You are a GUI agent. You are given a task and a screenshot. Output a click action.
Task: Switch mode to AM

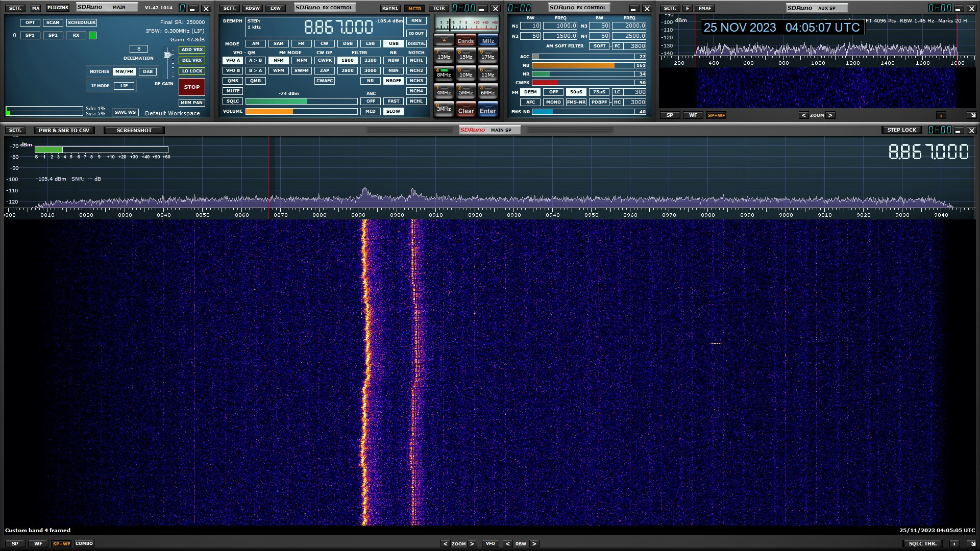pos(256,43)
